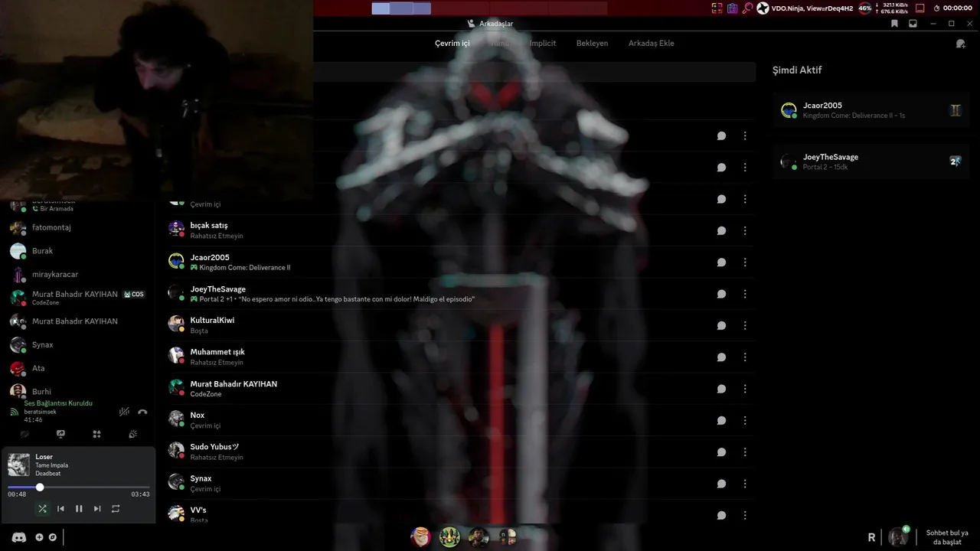The height and width of the screenshot is (551, 980).
Task: Open the clipboard tray icon
Action: pos(733,8)
